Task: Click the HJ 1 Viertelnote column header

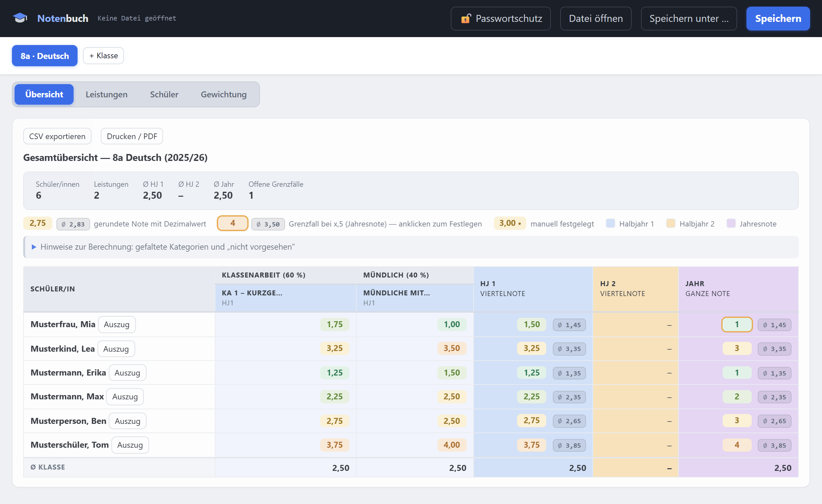Action: (533, 289)
